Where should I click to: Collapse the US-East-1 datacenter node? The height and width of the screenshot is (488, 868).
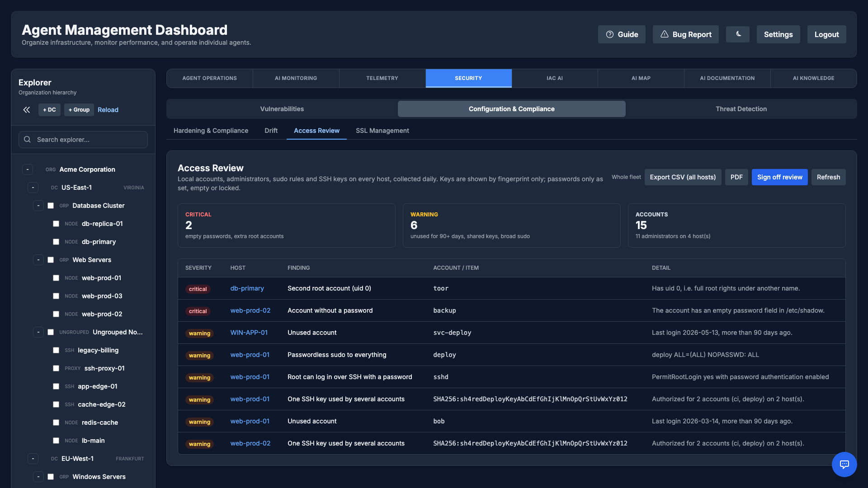[x=33, y=188]
